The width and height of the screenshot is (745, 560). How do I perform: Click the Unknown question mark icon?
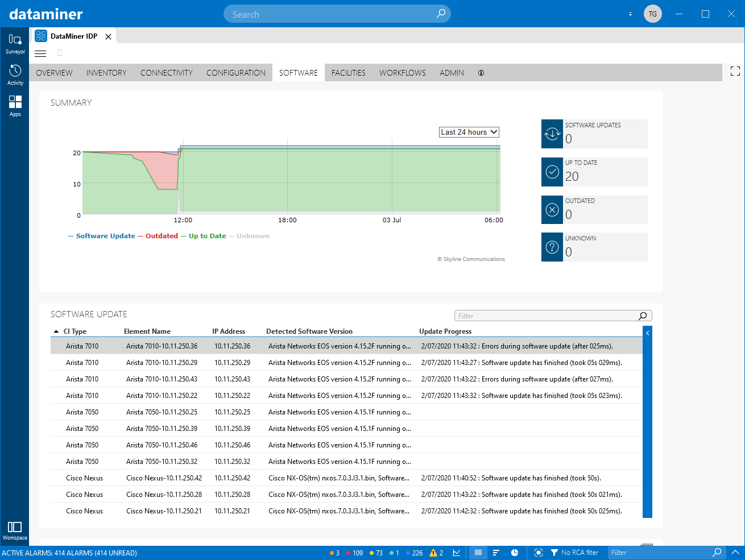[552, 247]
